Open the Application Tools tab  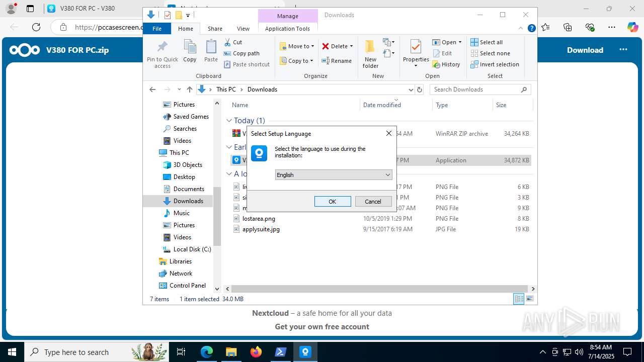(287, 29)
